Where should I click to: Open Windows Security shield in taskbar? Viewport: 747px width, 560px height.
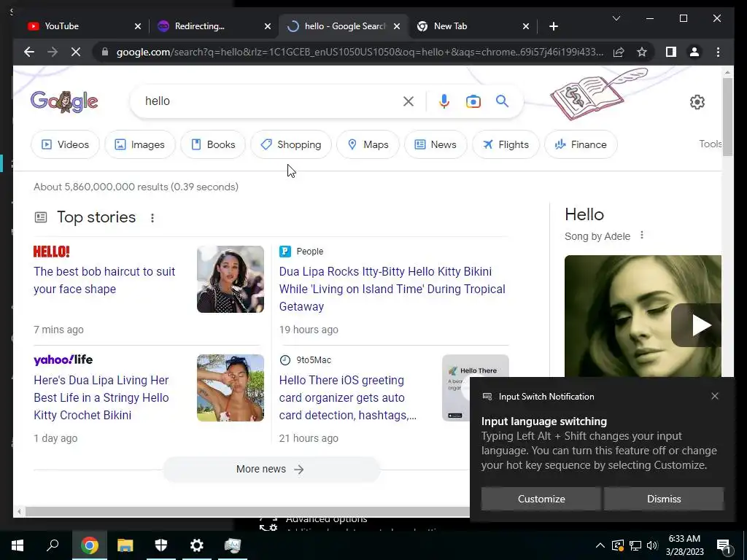tap(161, 545)
